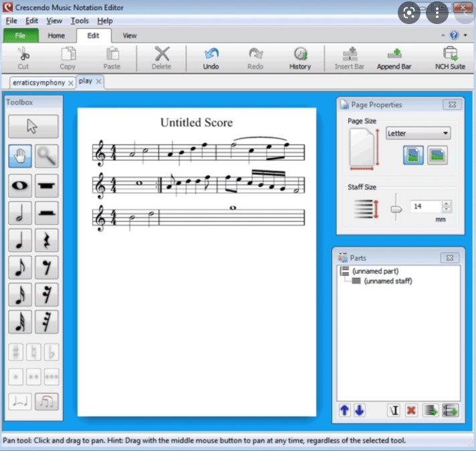Increase staff size with up stepper
476x451 pixels.
pos(447,203)
